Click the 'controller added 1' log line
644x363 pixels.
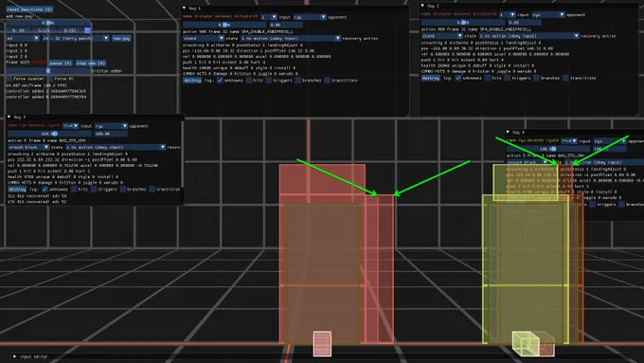click(x=46, y=91)
